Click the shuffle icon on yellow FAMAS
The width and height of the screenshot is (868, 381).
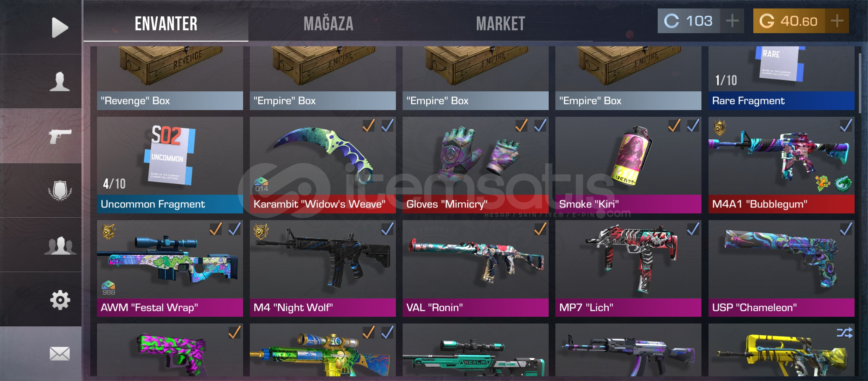coord(844,332)
